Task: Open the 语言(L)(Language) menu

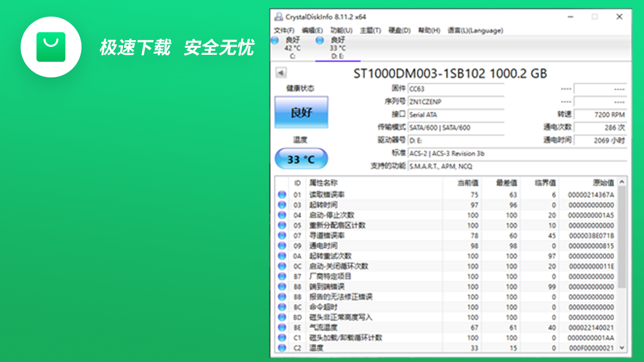Action: coord(474,30)
